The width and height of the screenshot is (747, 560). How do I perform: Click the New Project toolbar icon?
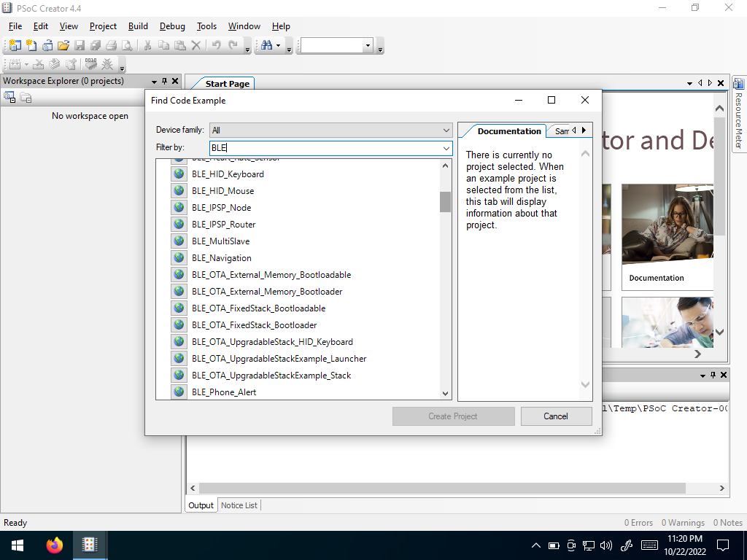click(15, 45)
